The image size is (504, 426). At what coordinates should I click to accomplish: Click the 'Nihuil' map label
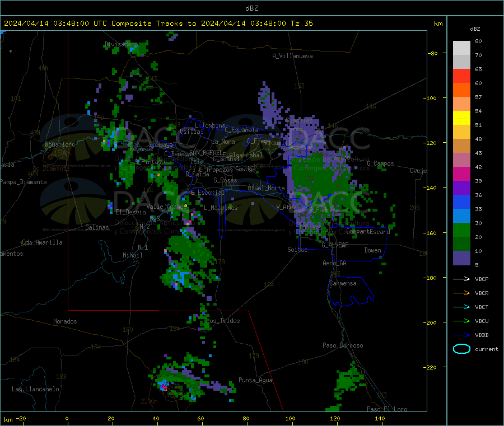132,255
